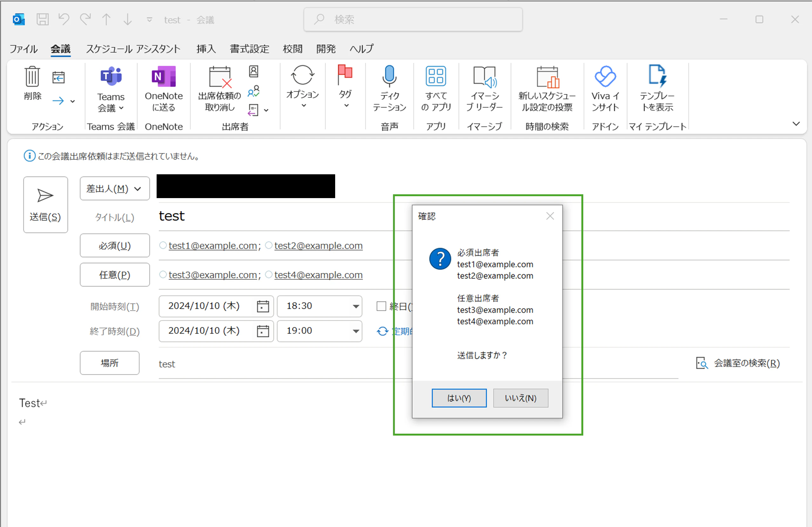Open Quick Access Toolbar customize dropdown
The height and width of the screenshot is (527, 812).
pyautogui.click(x=149, y=20)
